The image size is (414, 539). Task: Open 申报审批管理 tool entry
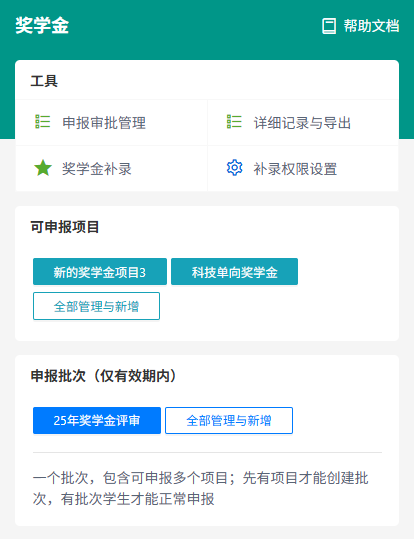[104, 123]
